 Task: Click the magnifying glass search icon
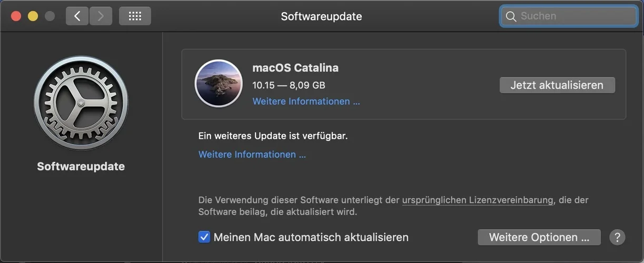(x=510, y=16)
